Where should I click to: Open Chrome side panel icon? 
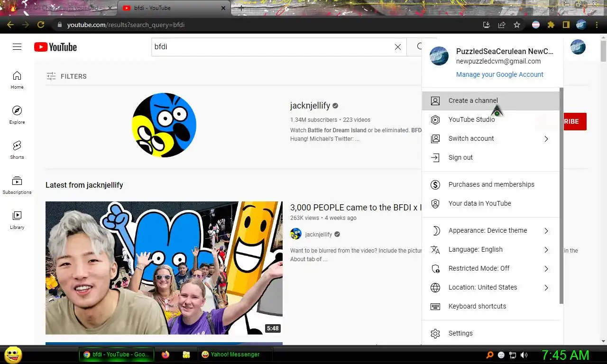(566, 25)
